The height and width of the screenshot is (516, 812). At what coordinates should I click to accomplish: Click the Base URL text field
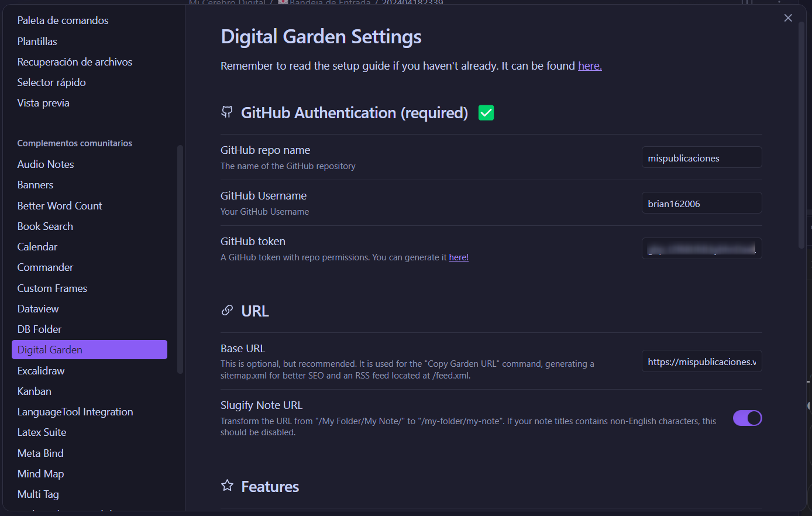[701, 362]
